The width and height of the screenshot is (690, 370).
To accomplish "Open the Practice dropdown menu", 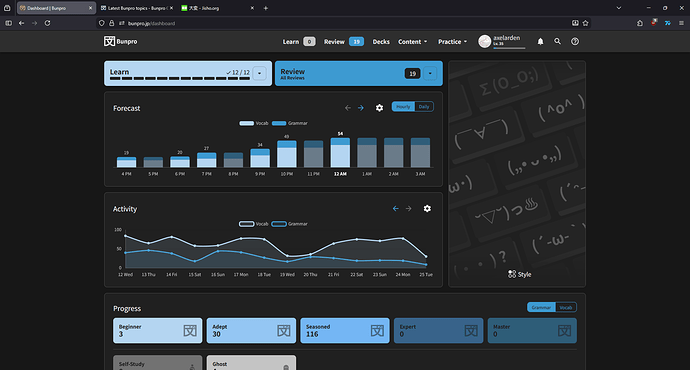I will point(452,42).
